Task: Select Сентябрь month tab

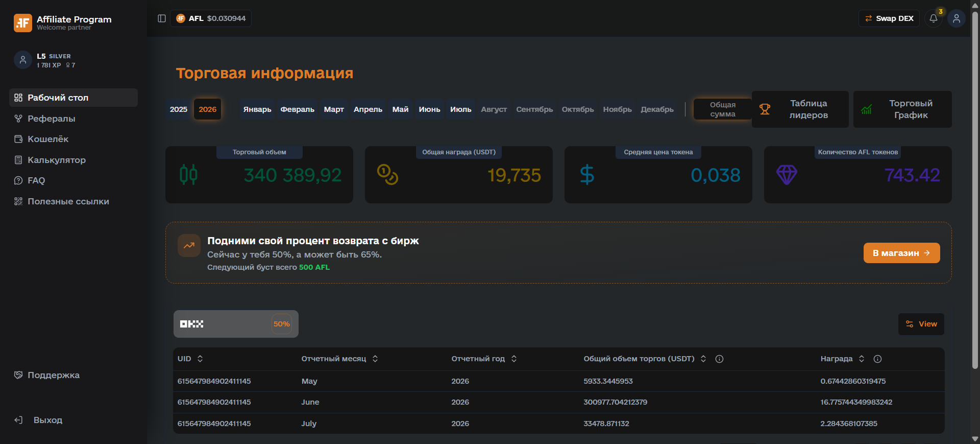Action: 534,109
